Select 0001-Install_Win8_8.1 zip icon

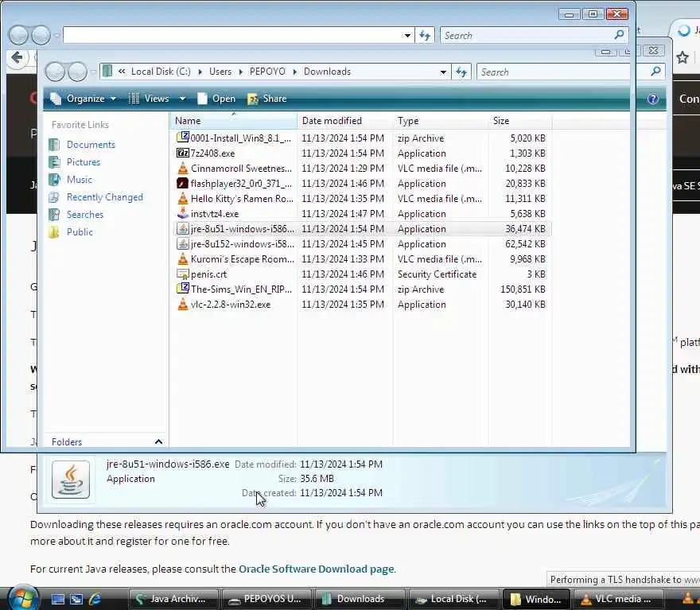183,138
